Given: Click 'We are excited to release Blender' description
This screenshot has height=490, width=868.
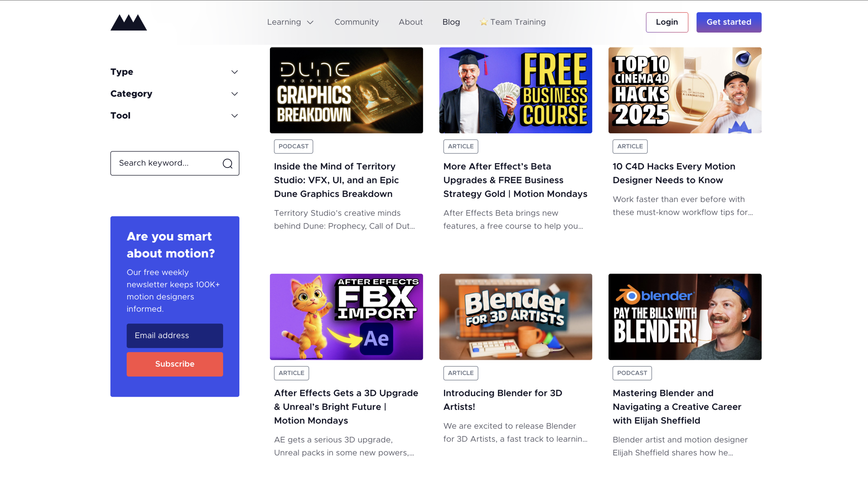Looking at the screenshot, I should (515, 432).
